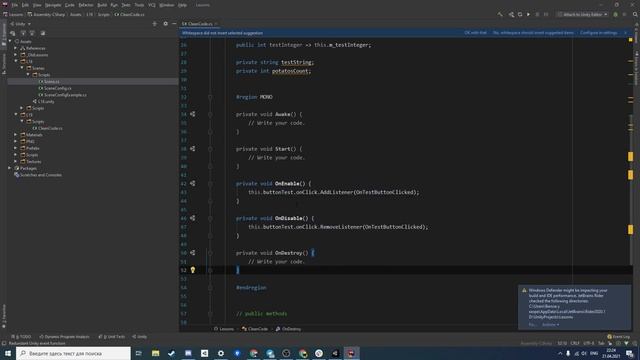The image size is (640, 360).
Task: Click Actions dropdown in Windows Defender notification
Action: [x=550, y=325]
